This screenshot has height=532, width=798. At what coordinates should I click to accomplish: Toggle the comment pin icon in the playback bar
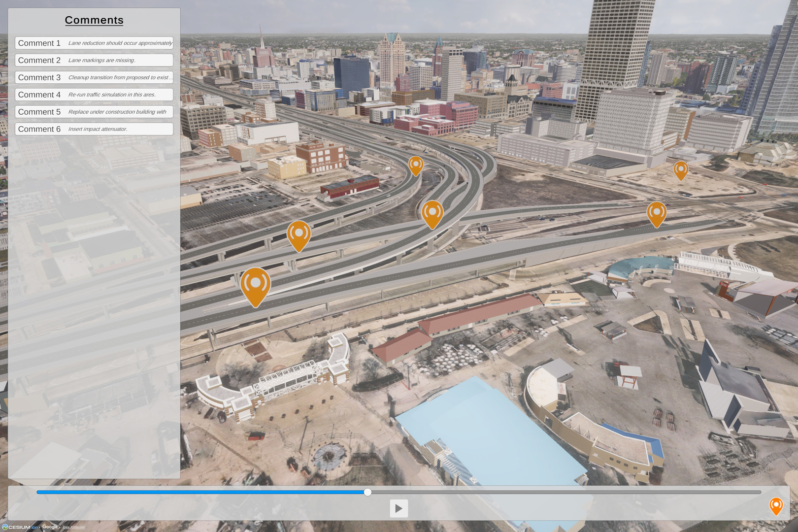(775, 506)
